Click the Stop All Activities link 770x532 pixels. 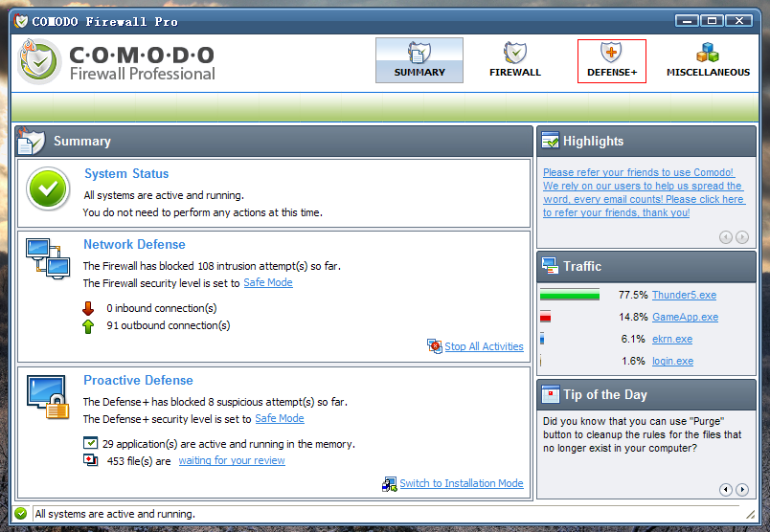tap(485, 346)
